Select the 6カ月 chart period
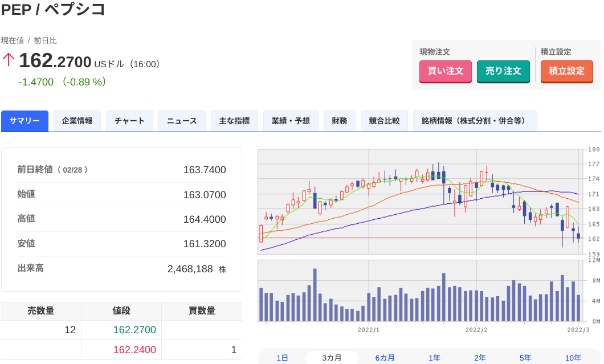The width and height of the screenshot is (604, 364). tap(385, 358)
